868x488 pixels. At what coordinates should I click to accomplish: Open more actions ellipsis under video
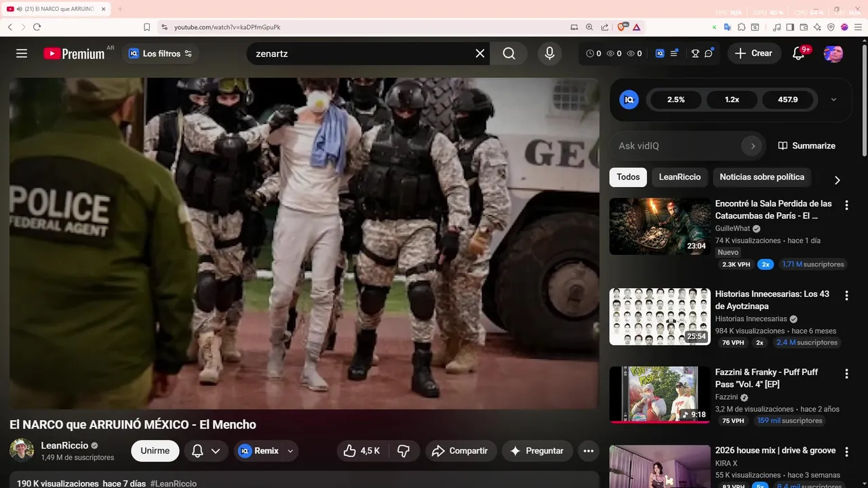[x=589, y=451]
